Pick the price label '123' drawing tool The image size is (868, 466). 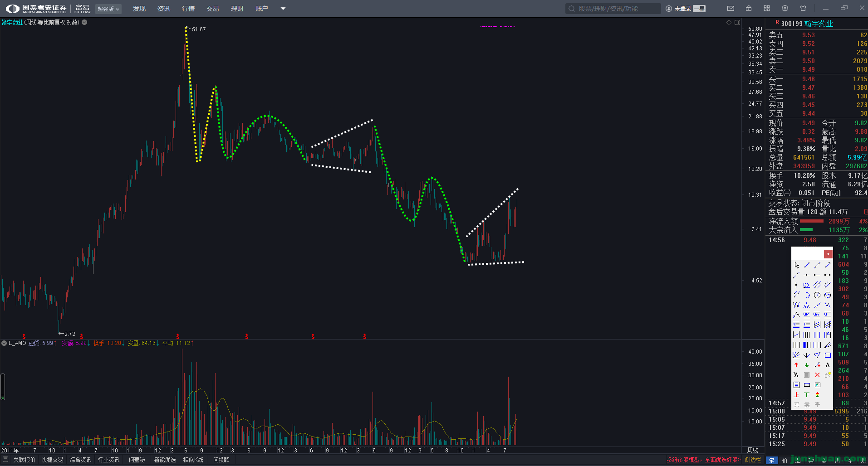point(806,285)
